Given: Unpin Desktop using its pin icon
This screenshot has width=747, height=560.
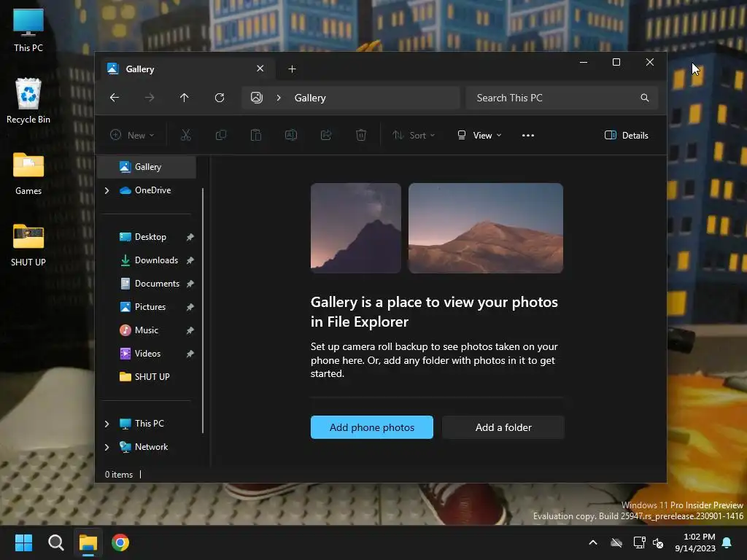Looking at the screenshot, I should click(x=190, y=237).
